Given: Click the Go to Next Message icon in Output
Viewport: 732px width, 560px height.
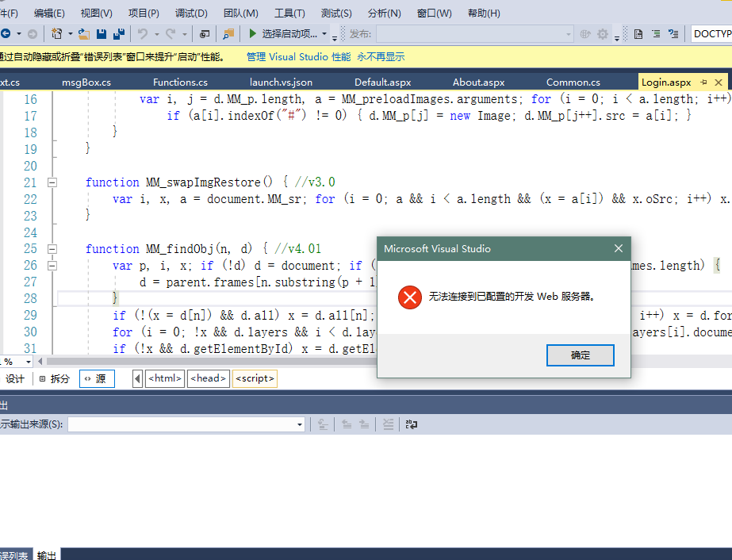Looking at the screenshot, I should [x=364, y=424].
